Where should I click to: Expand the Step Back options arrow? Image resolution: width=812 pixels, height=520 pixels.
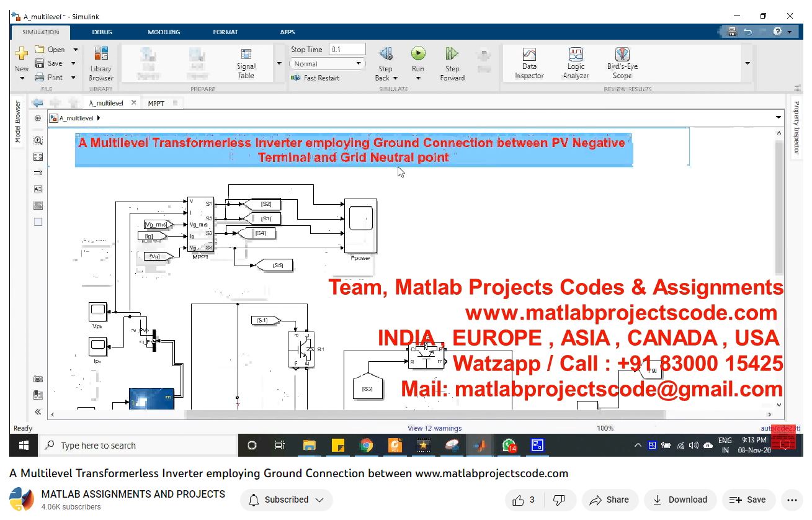pyautogui.click(x=395, y=78)
